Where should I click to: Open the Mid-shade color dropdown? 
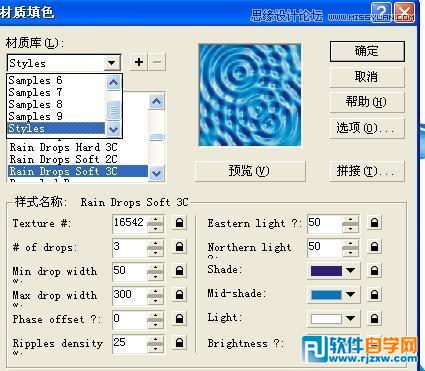click(350, 295)
